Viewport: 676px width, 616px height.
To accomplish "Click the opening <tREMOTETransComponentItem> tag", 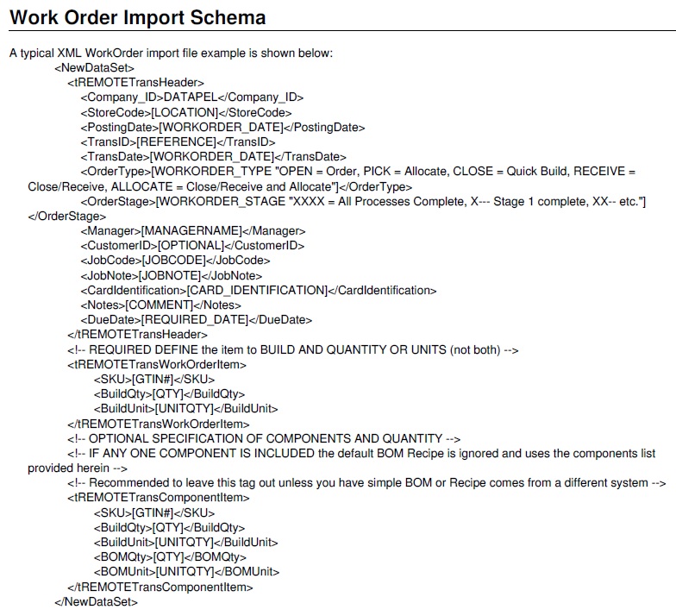I will [x=159, y=497].
